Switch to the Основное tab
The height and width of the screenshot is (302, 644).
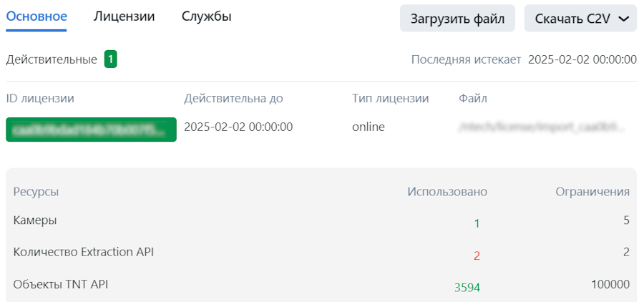36,16
